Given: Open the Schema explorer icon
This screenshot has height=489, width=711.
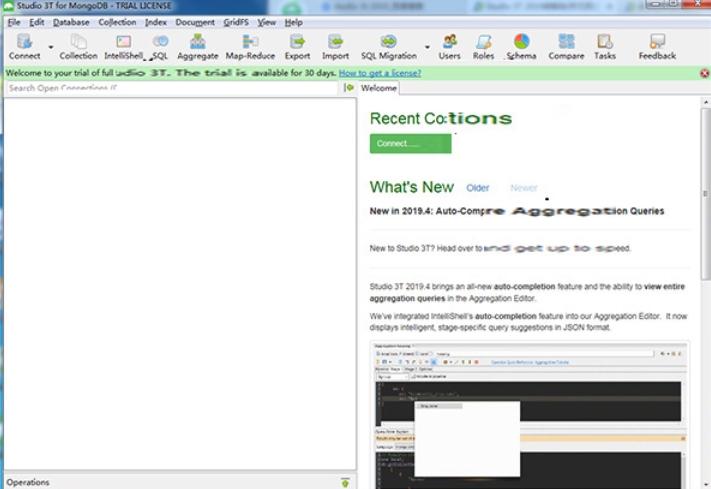Looking at the screenshot, I should tap(521, 46).
